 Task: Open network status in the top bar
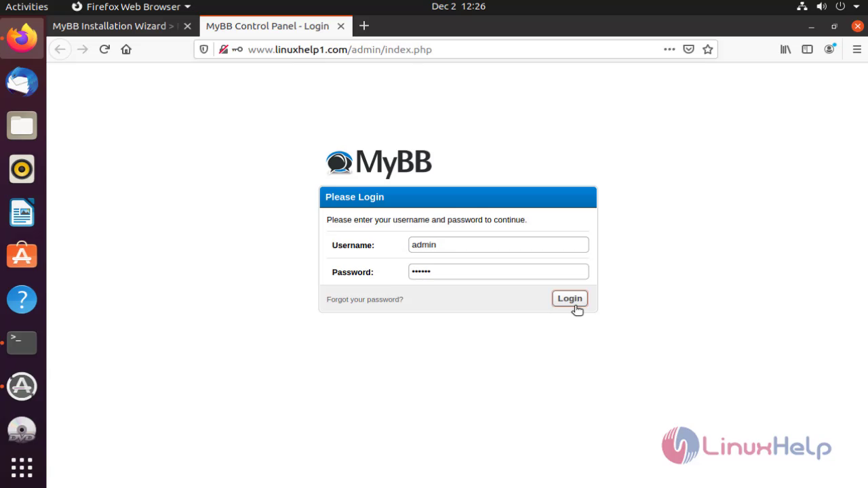802,7
